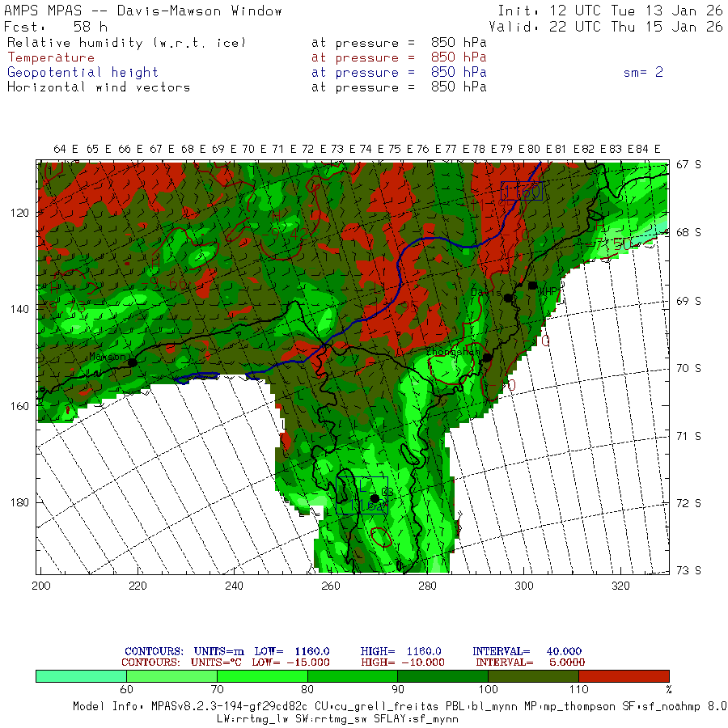
Task: Click the '100' color bar tick label
Action: pos(489,689)
